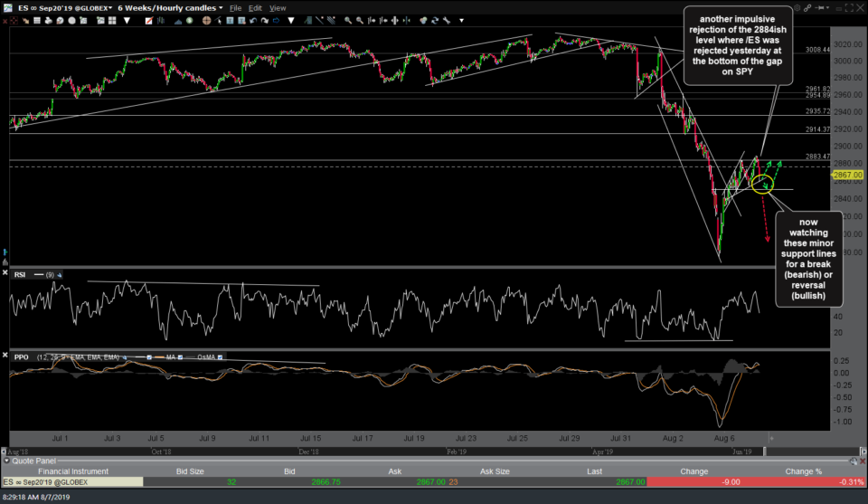This screenshot has width=868, height=504.
Task: Click the red pencil annotation icon
Action: pyautogui.click(x=149, y=21)
